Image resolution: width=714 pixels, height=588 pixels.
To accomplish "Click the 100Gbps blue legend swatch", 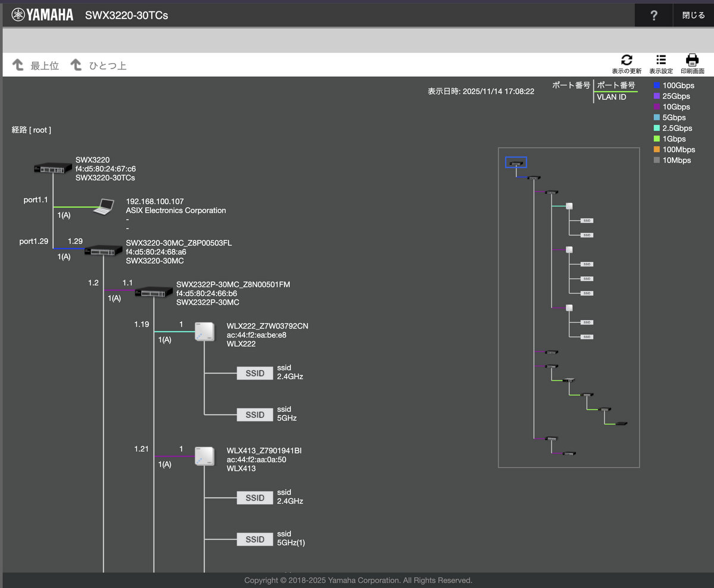I will pyautogui.click(x=657, y=86).
